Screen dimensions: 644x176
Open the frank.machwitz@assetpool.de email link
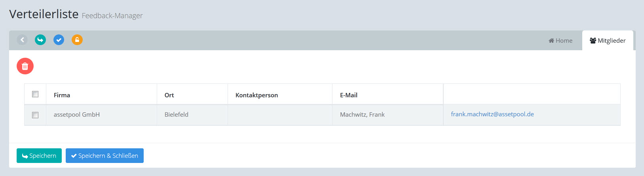point(492,114)
